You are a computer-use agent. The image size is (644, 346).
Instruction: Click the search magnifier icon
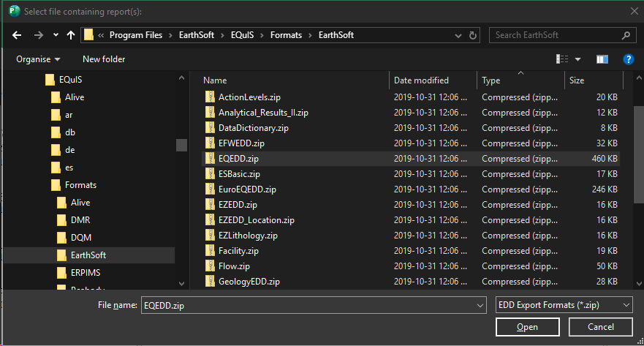[x=626, y=35]
